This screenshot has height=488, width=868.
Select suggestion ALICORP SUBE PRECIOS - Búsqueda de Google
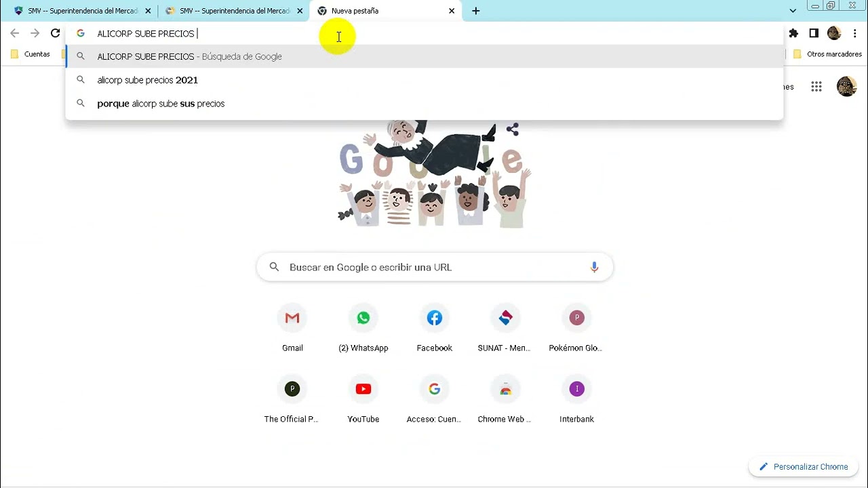(425, 56)
